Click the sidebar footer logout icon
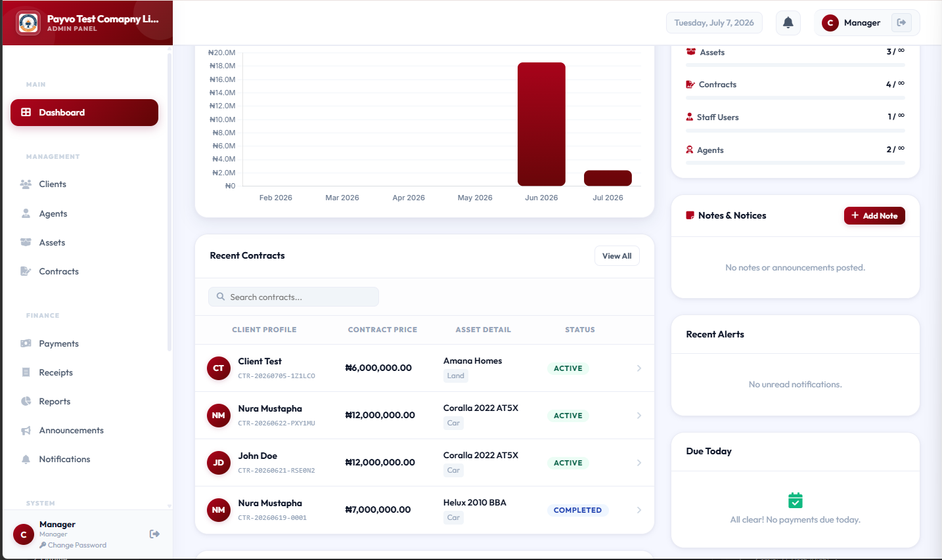 [x=154, y=534]
